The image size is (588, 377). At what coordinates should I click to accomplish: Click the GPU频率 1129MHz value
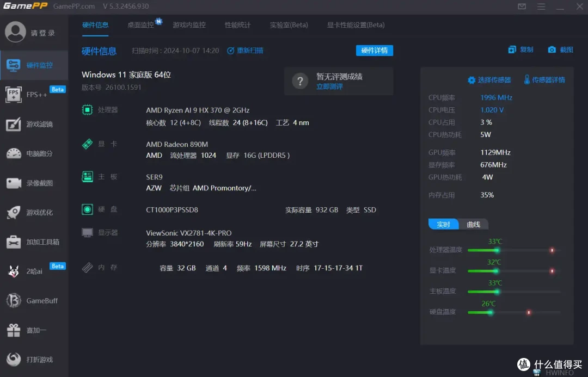point(495,152)
